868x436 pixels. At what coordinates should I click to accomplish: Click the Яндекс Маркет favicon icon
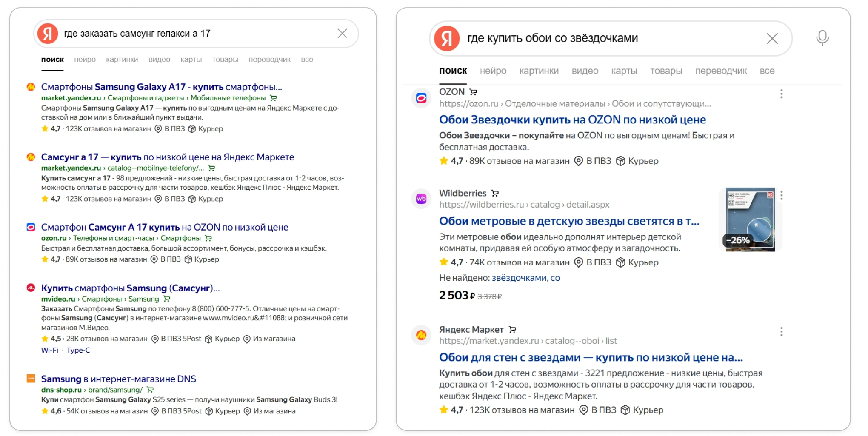pyautogui.click(x=421, y=334)
